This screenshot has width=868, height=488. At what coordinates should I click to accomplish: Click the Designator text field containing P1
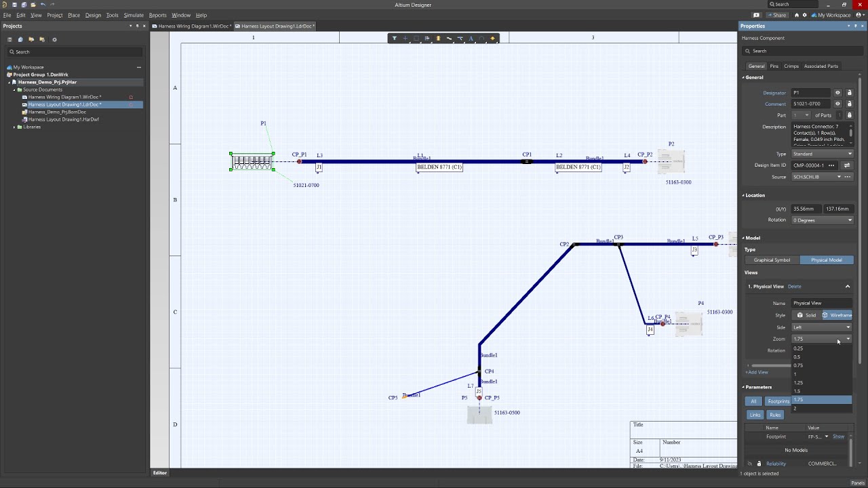[810, 93]
